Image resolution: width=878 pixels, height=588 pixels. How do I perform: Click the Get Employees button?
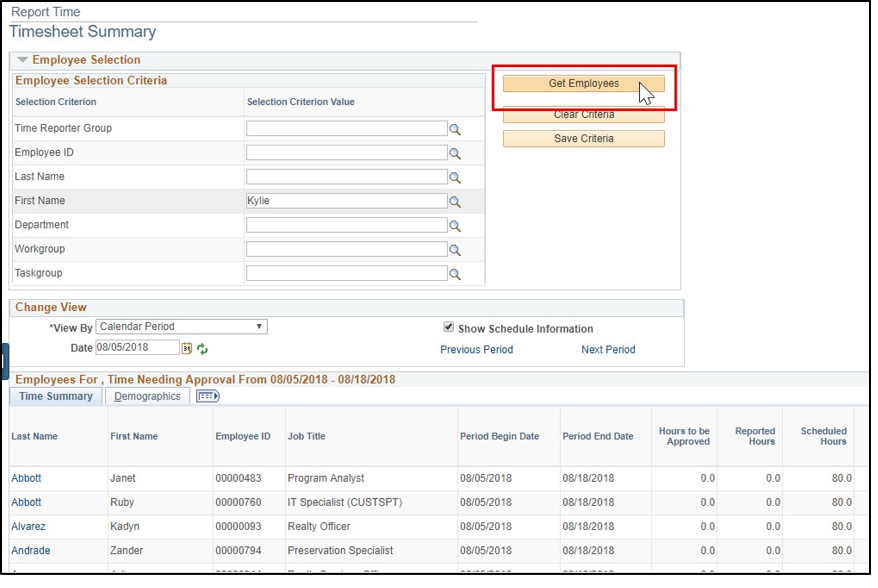583,84
